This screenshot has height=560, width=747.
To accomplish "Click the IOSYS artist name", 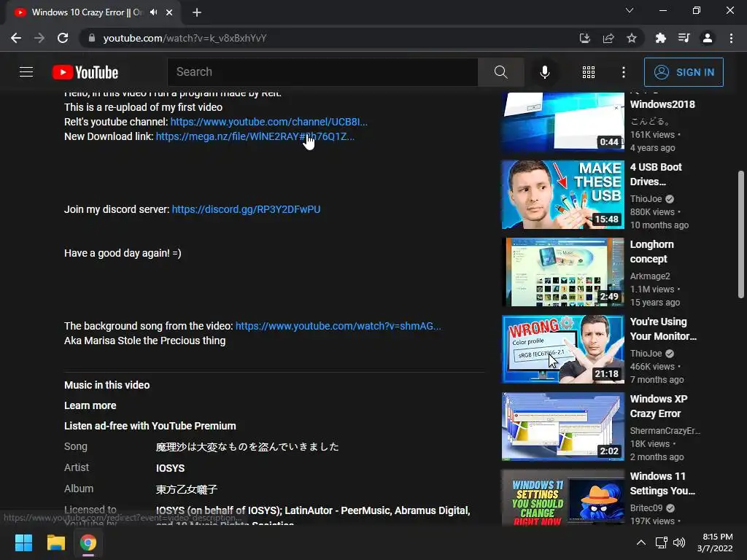I will pyautogui.click(x=170, y=468).
